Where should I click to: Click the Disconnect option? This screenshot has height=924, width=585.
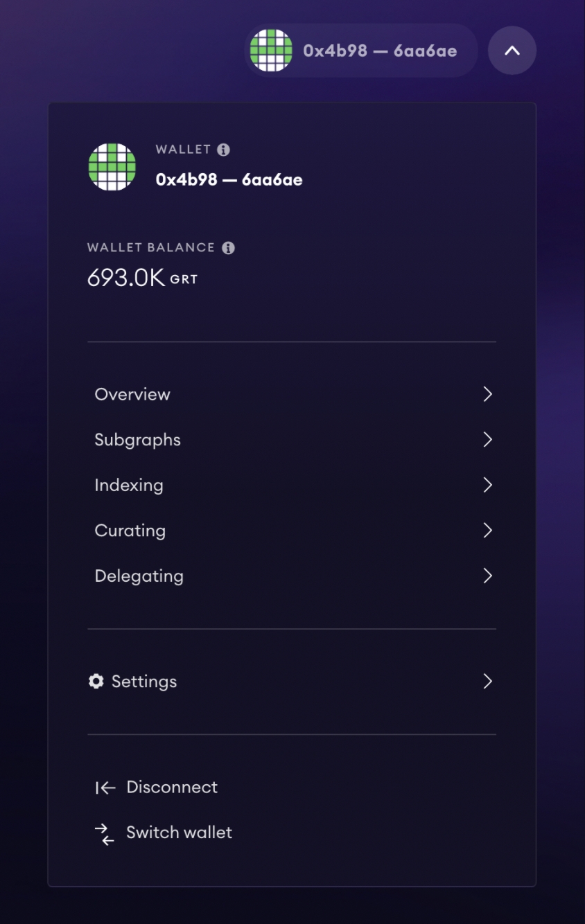[171, 788]
